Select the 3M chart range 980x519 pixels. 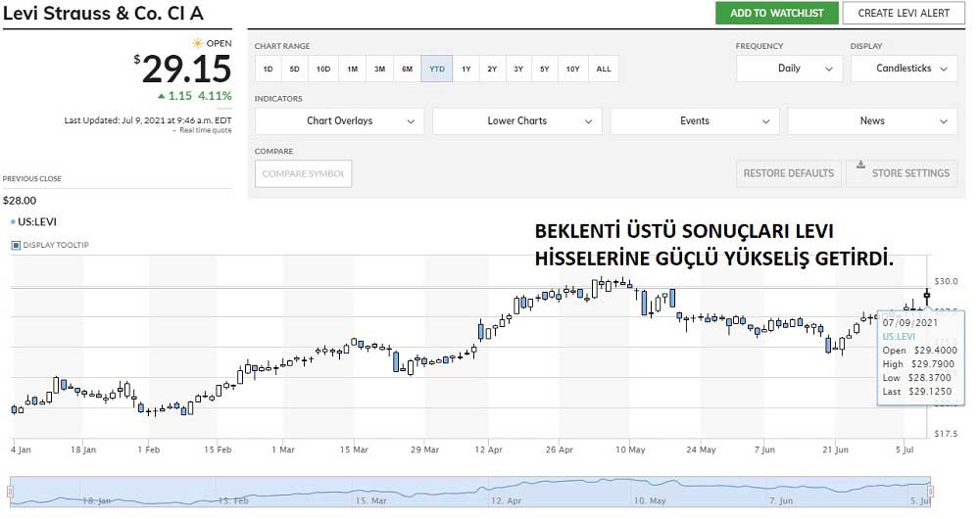pos(379,69)
